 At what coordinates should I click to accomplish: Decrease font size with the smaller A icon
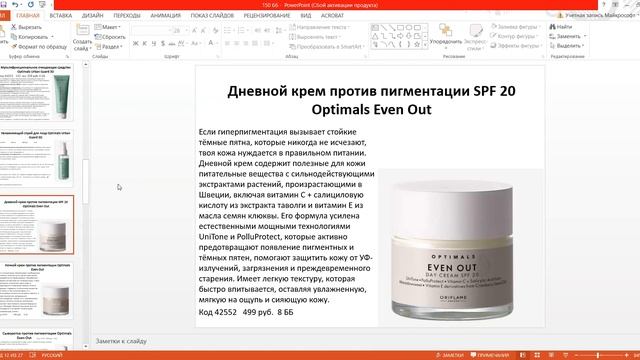(203, 31)
